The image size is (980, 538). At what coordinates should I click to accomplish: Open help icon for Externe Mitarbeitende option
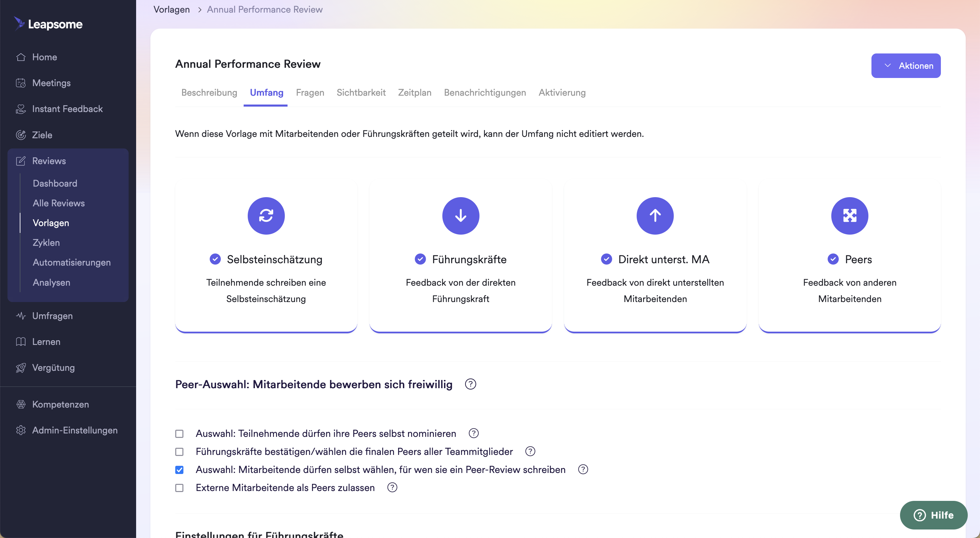pyautogui.click(x=392, y=487)
